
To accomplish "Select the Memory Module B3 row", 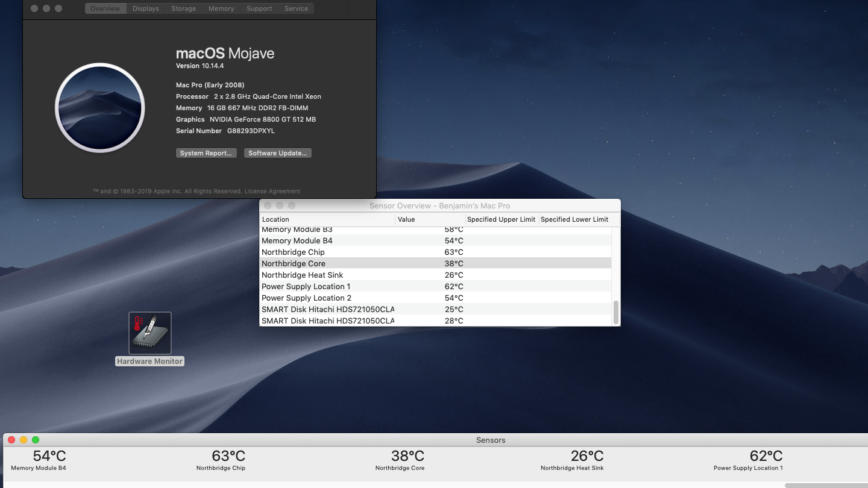I will coord(435,230).
